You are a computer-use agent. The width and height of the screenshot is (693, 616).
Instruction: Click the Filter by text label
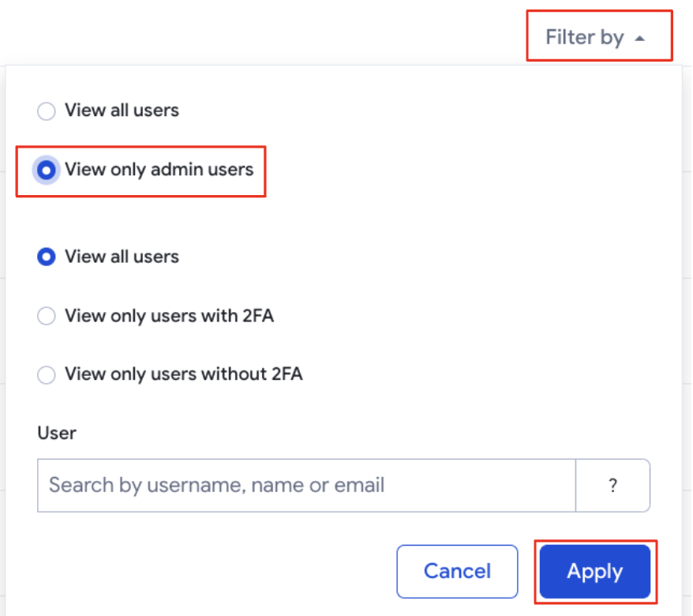point(585,37)
